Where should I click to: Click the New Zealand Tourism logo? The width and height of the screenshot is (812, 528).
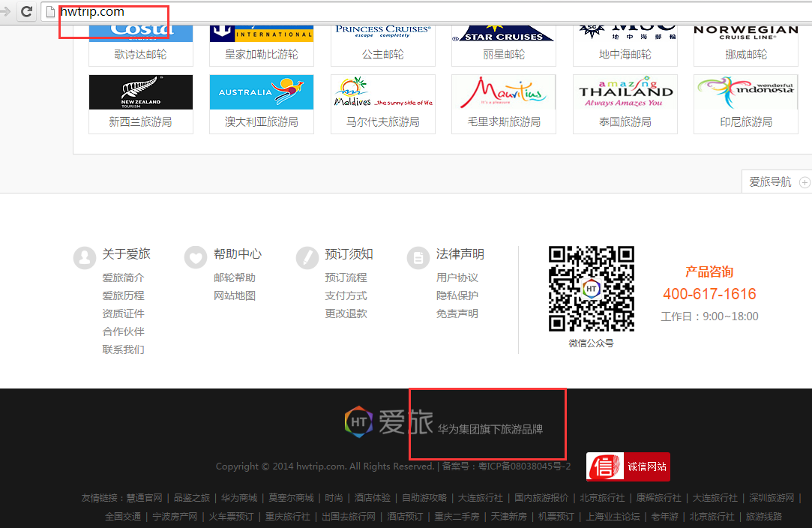tap(141, 92)
